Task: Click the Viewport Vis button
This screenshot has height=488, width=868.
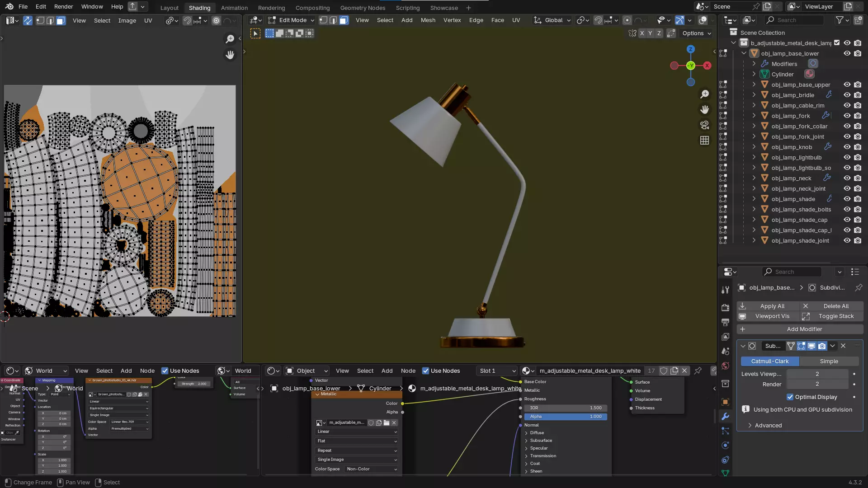Action: (768, 316)
